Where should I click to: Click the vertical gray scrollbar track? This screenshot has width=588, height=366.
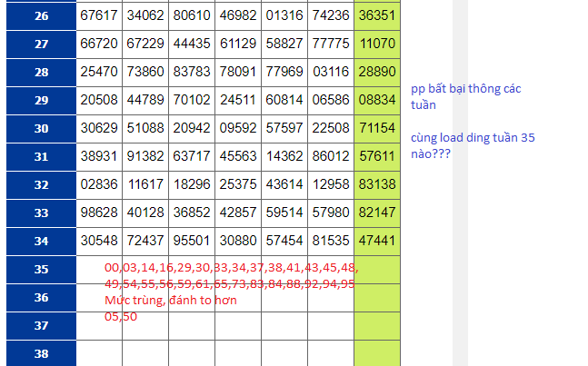(x=460, y=227)
